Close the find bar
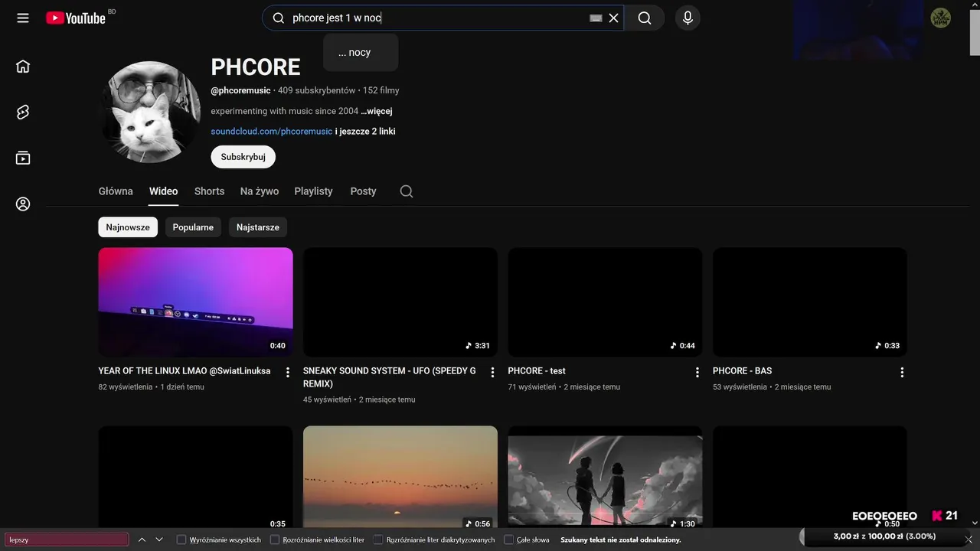This screenshot has height=551, width=980. tap(969, 540)
